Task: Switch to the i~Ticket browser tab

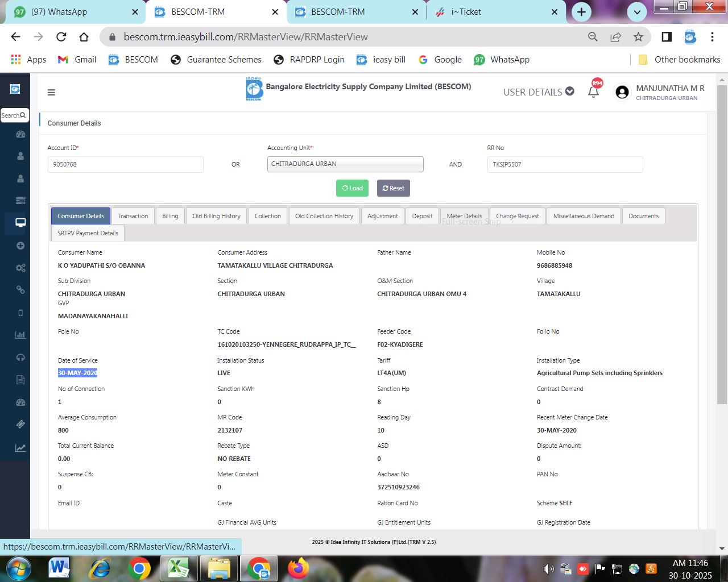Action: (x=489, y=12)
